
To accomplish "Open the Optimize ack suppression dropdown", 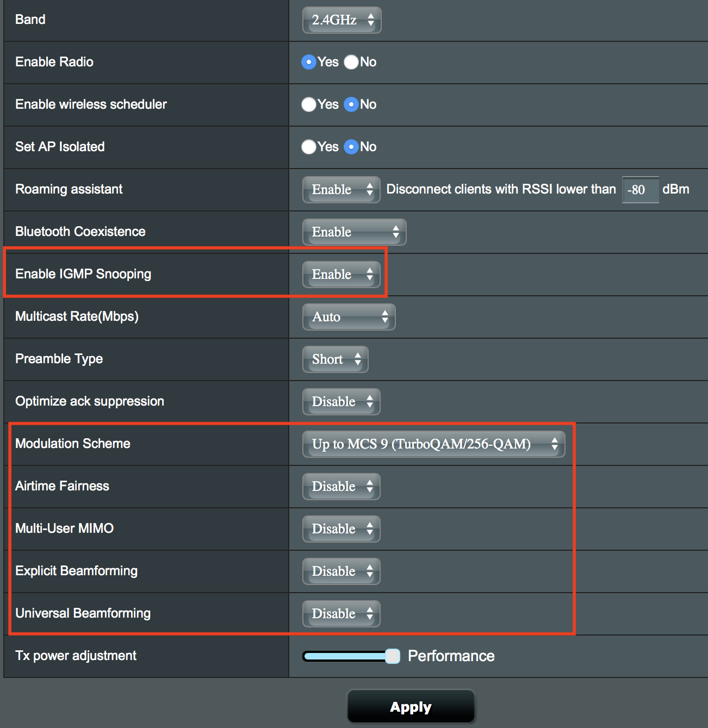I will [x=341, y=401].
